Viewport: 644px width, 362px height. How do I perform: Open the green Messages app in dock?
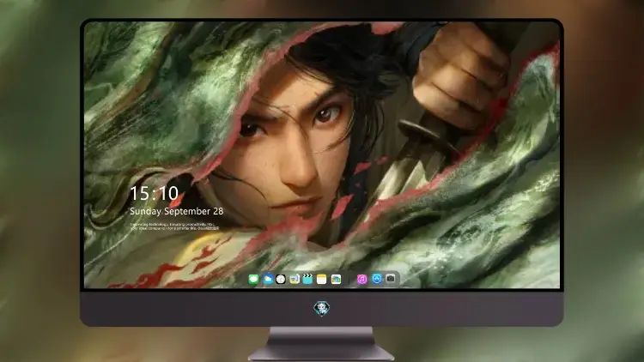click(x=253, y=279)
